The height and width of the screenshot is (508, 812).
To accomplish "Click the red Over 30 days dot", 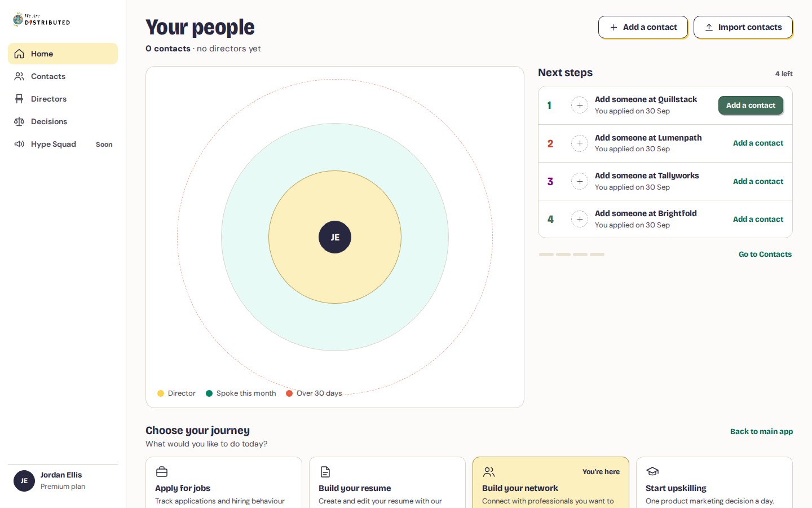I will coord(289,393).
